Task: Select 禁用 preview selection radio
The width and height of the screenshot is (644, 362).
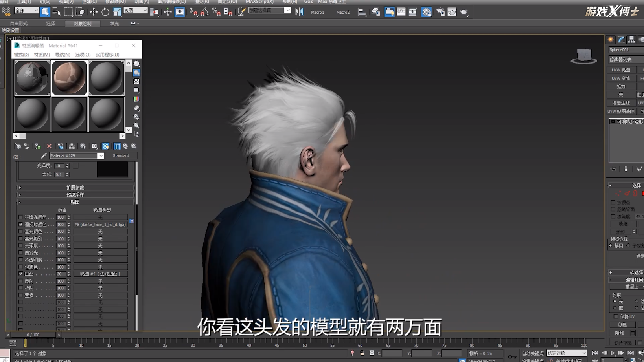Action: [x=611, y=246]
